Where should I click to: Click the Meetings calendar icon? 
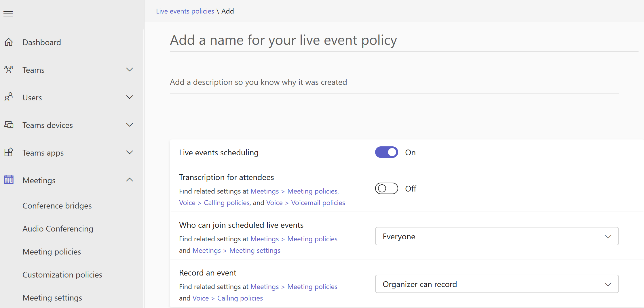(8, 180)
